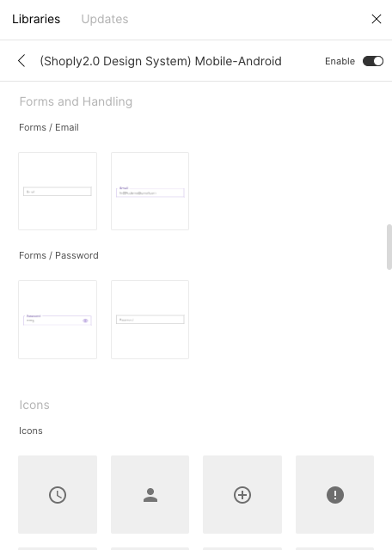392x550 pixels.
Task: Open the Libraries tab
Action: (36, 19)
